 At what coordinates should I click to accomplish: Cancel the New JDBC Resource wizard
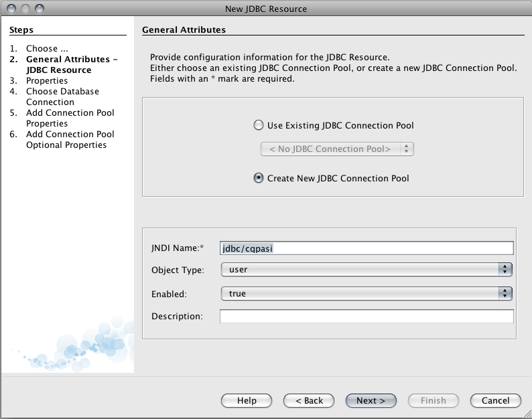495,400
